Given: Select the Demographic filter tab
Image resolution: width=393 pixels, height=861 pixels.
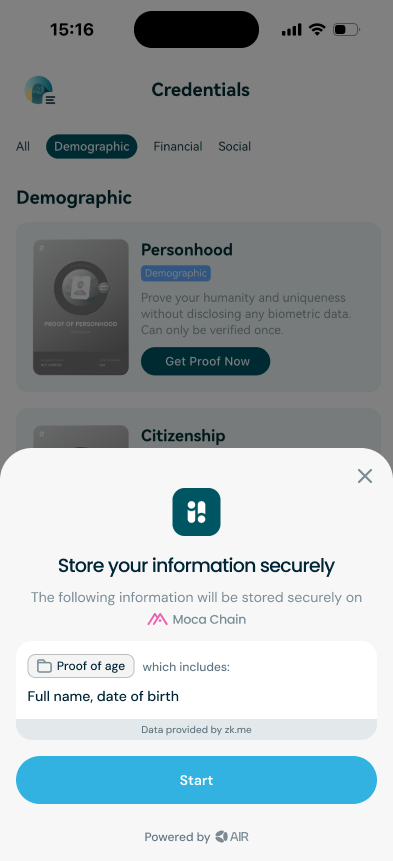Looking at the screenshot, I should pos(92,147).
